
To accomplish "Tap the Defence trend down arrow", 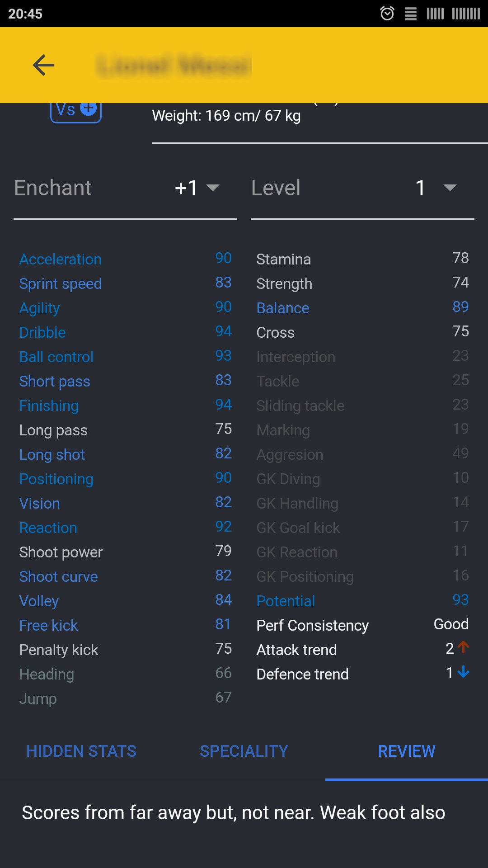I will (464, 672).
